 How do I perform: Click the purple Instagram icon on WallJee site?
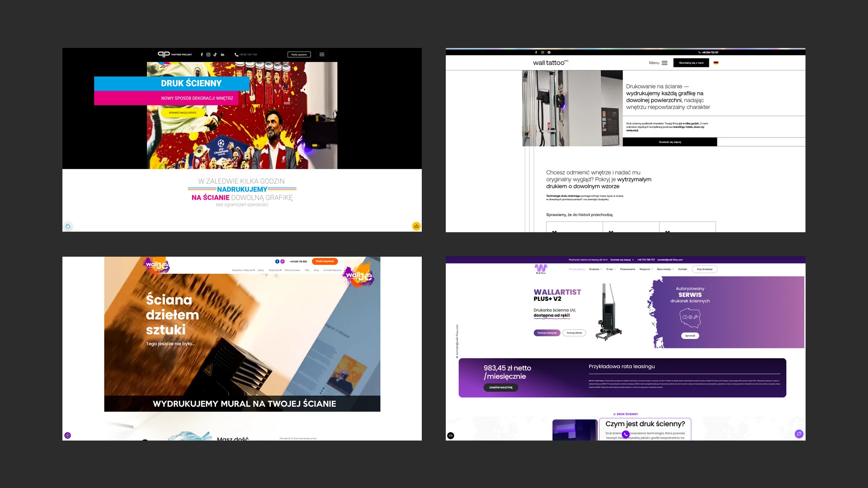point(283,262)
